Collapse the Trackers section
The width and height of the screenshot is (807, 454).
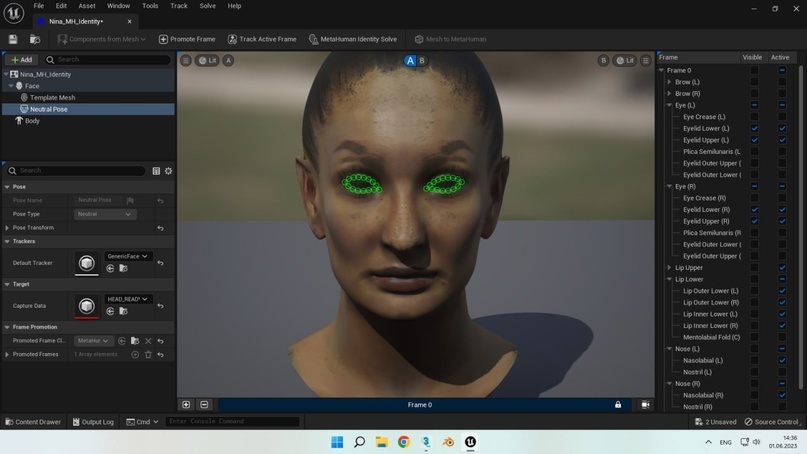point(7,241)
